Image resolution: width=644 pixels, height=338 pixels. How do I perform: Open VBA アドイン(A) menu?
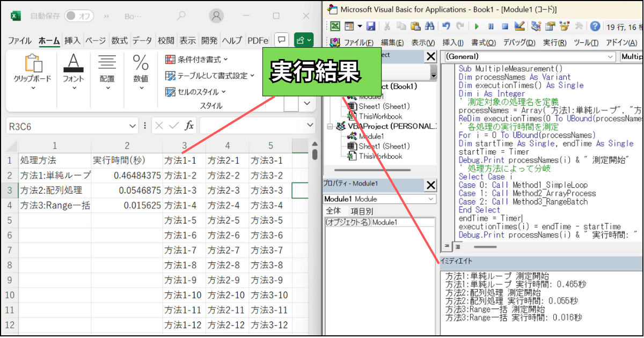click(621, 42)
